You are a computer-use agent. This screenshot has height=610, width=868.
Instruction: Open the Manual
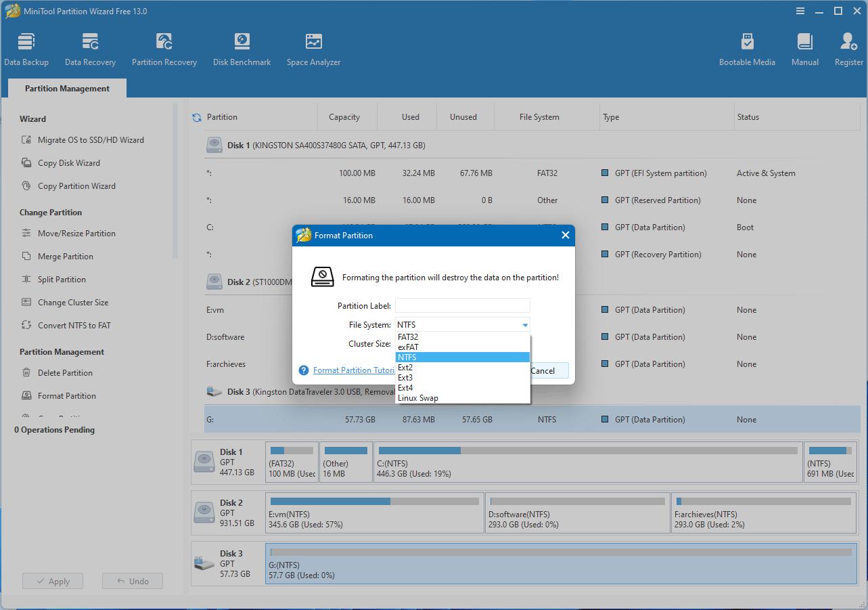(804, 47)
